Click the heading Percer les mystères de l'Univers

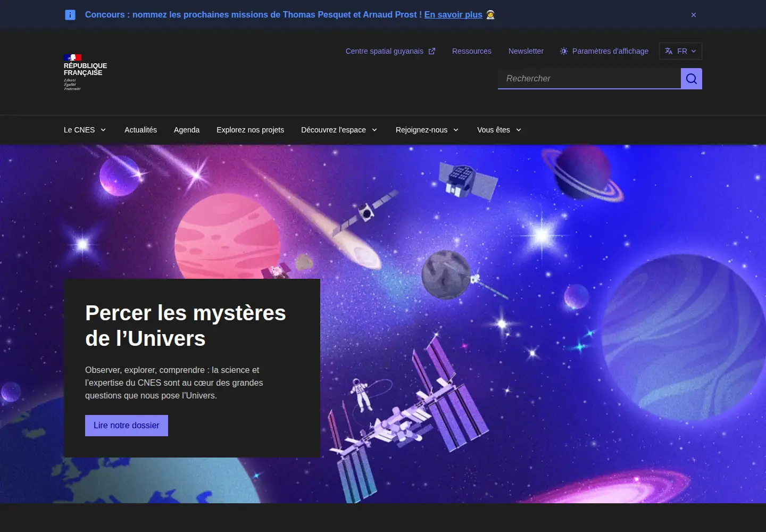click(x=186, y=326)
